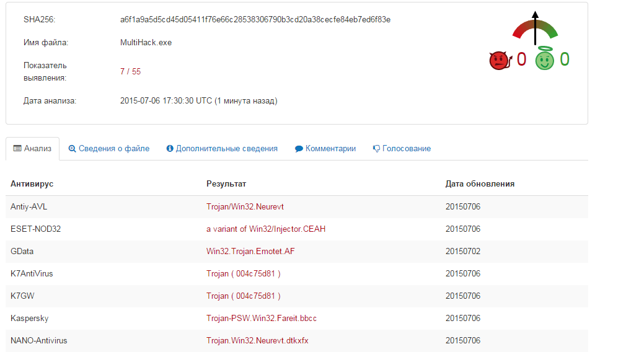Click the info icon beside Дополнительные сведения

click(170, 149)
